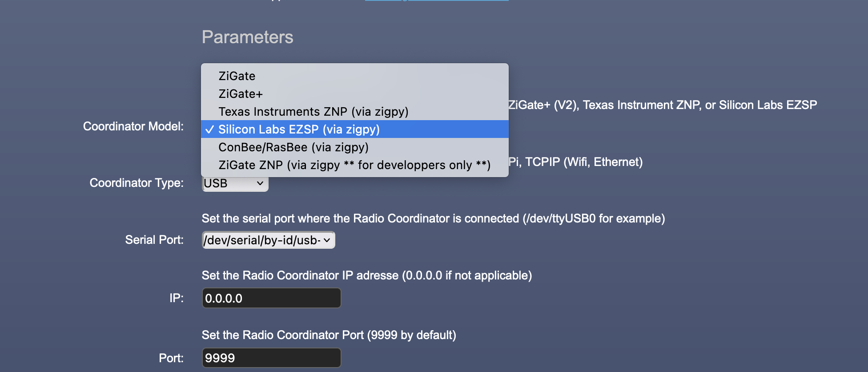Choose the ZiGate+ option

pos(354,94)
